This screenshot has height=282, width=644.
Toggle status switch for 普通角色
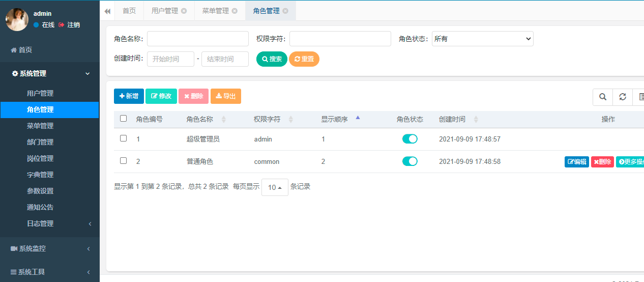[x=410, y=161]
